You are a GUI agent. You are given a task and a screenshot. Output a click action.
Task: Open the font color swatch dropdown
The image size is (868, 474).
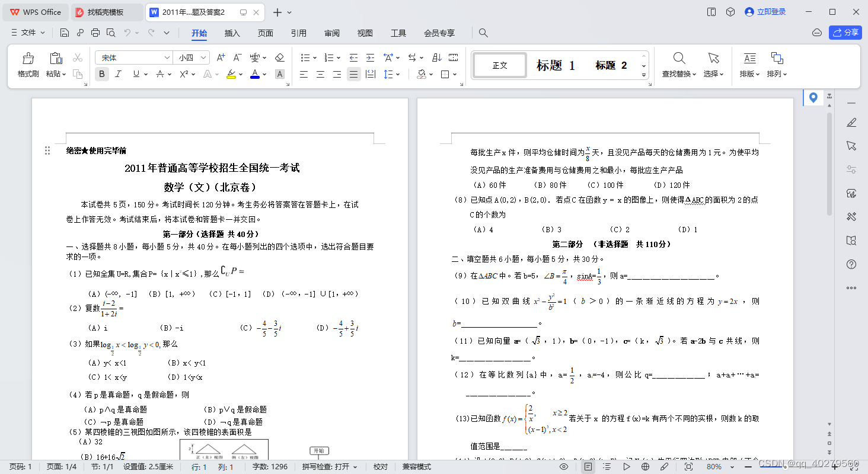coord(264,73)
